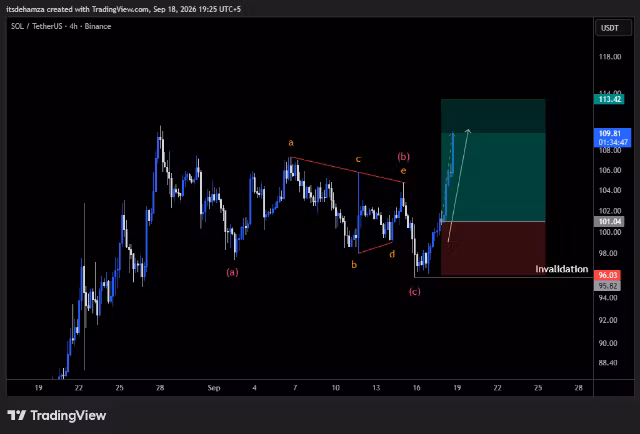Viewport: 640px width, 434px height.
Task: Click the 88.40 price axis label
Action: (610, 363)
